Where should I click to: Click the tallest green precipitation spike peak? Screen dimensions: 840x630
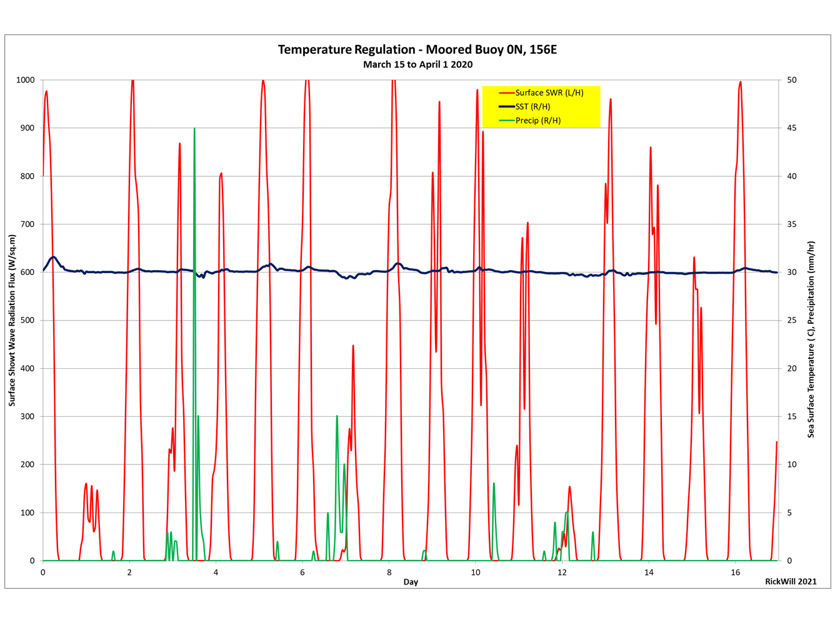(x=194, y=129)
